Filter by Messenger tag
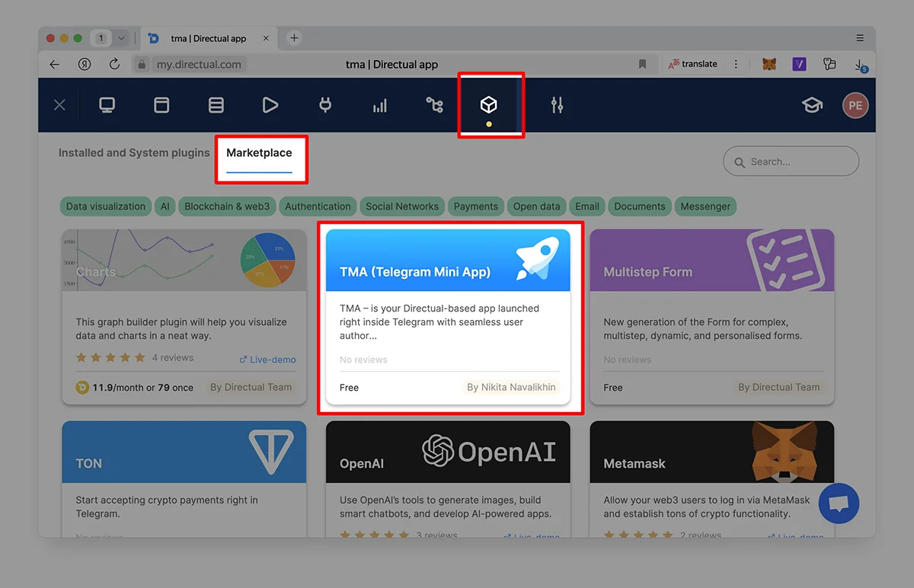The width and height of the screenshot is (914, 588). [x=705, y=206]
